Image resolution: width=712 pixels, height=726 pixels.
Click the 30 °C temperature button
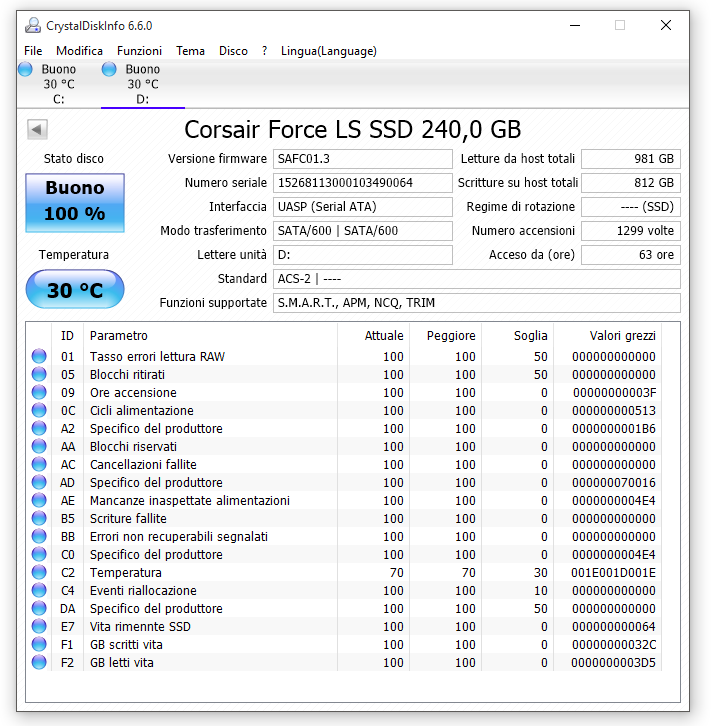[x=75, y=289]
